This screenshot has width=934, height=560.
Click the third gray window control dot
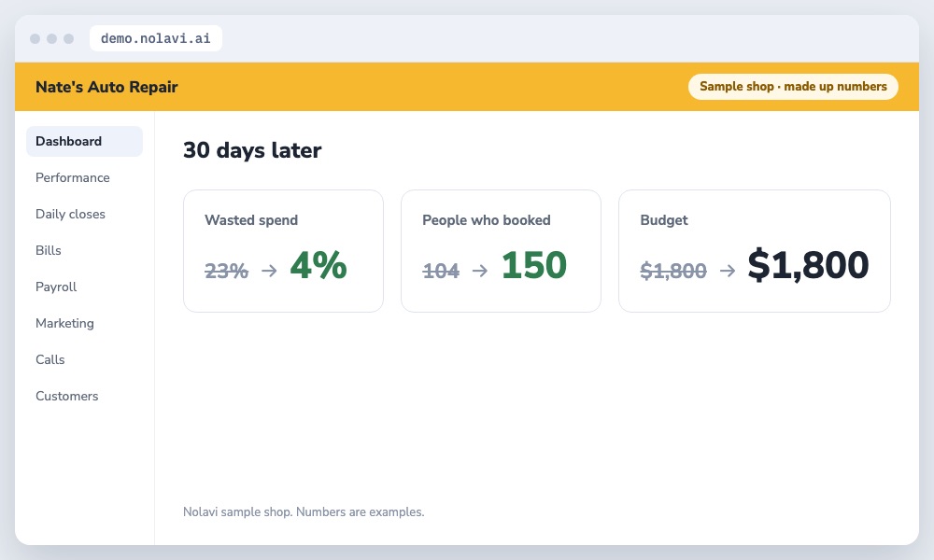click(x=68, y=38)
